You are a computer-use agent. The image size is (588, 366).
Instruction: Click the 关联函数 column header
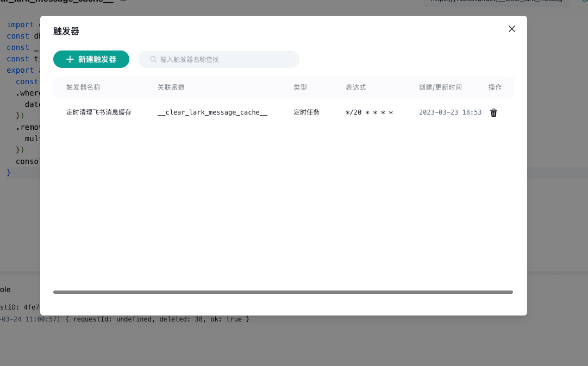click(171, 87)
